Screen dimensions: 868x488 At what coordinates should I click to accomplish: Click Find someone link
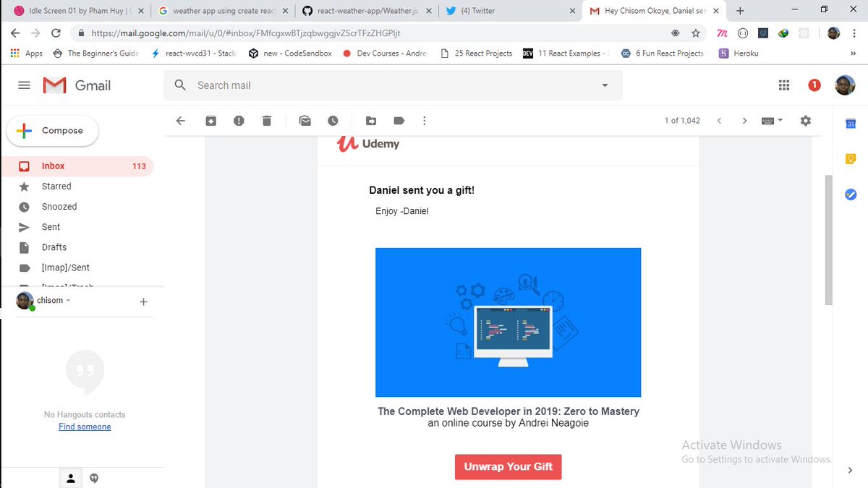[x=85, y=427]
